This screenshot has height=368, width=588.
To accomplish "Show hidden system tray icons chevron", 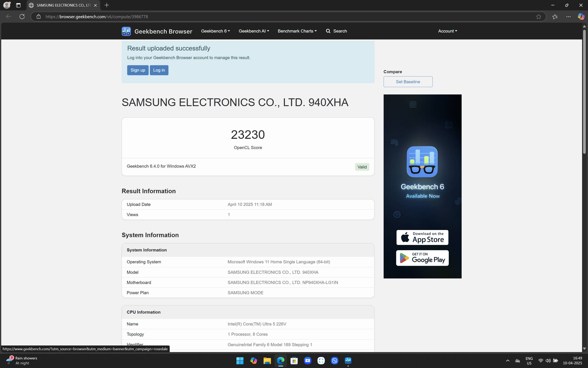I will [508, 360].
